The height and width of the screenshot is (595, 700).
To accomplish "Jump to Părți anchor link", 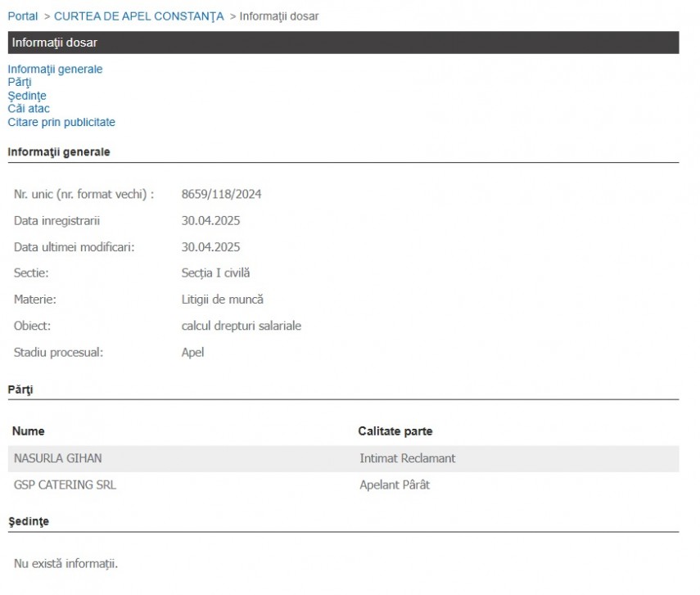I will coord(20,83).
